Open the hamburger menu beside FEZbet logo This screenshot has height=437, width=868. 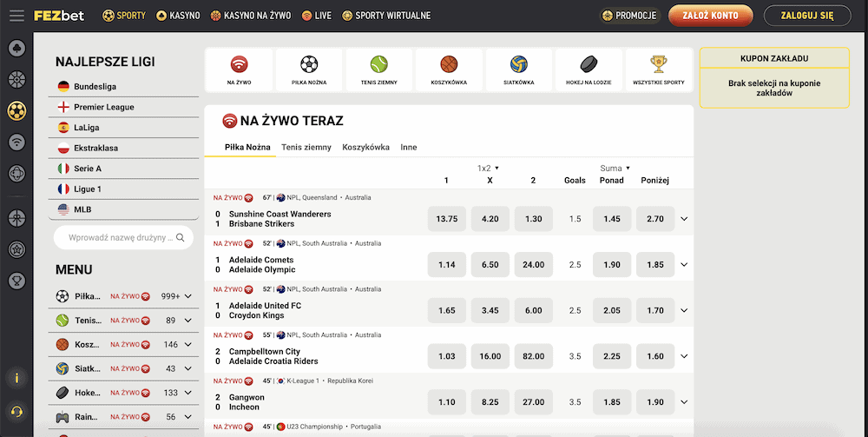point(16,16)
